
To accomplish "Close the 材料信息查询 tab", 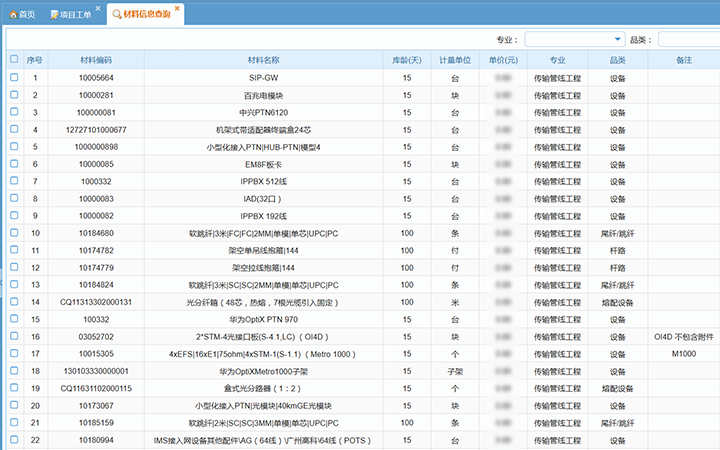I will tap(178, 8).
